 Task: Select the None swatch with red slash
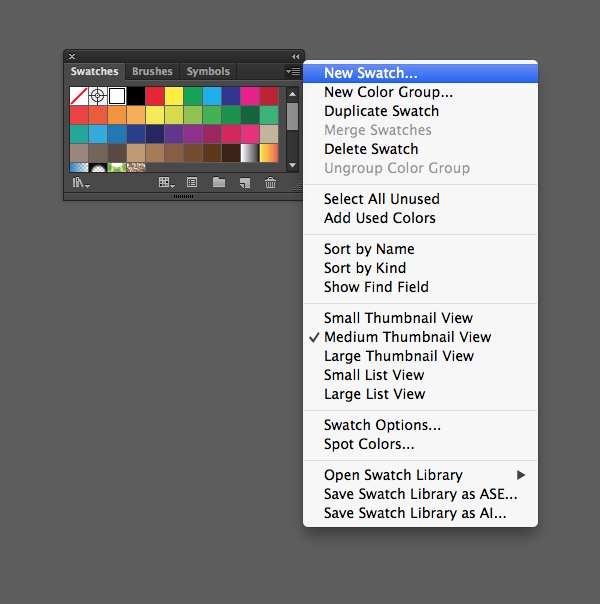79,96
